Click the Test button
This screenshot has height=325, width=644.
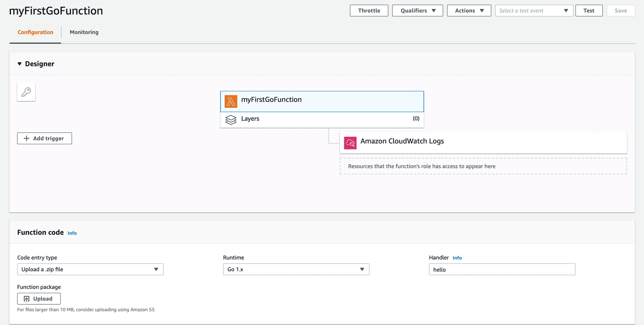pyautogui.click(x=589, y=11)
